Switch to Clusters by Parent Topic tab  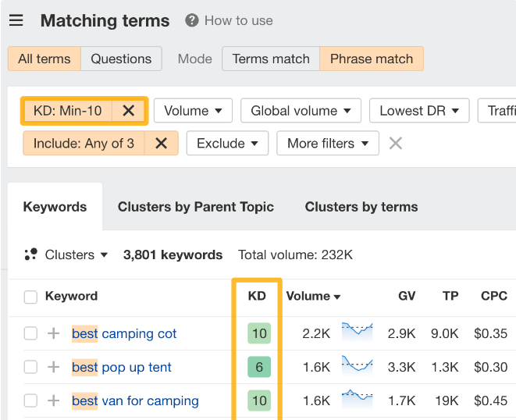point(195,207)
